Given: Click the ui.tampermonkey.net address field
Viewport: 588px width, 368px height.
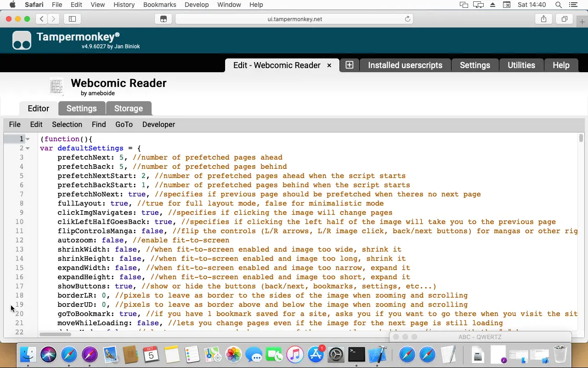Looking at the screenshot, I should tap(294, 19).
